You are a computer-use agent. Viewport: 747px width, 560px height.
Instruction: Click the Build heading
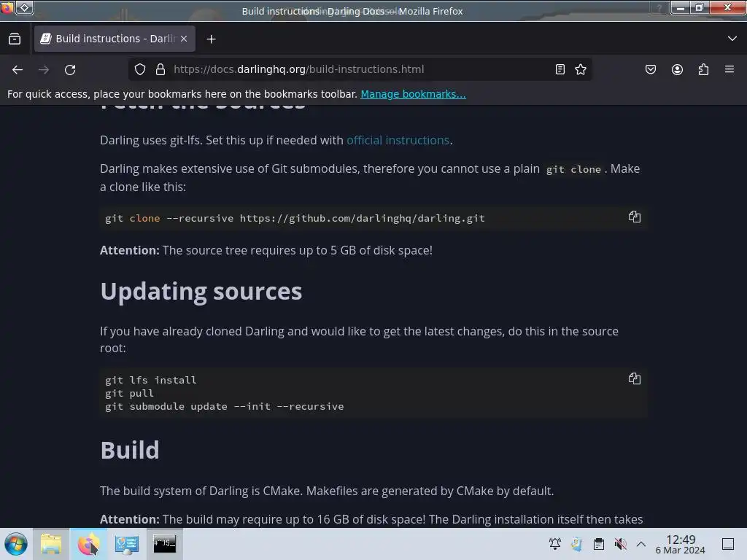[x=130, y=450]
